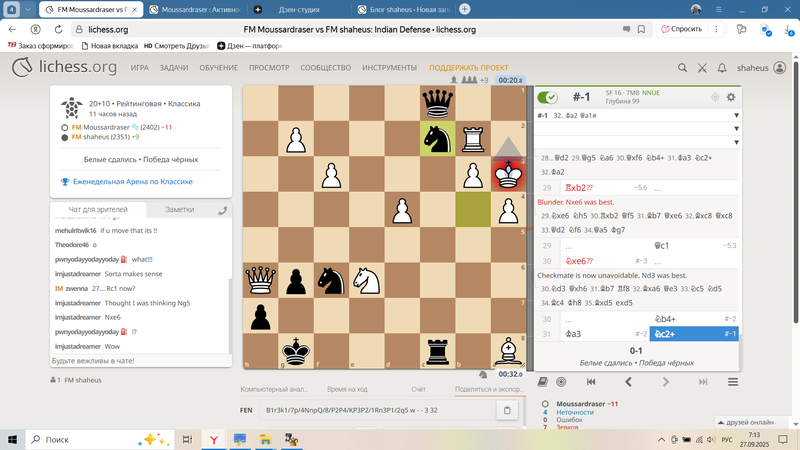The image size is (800, 450).
Task: Open Windows Start menu
Action: pyautogui.click(x=12, y=439)
